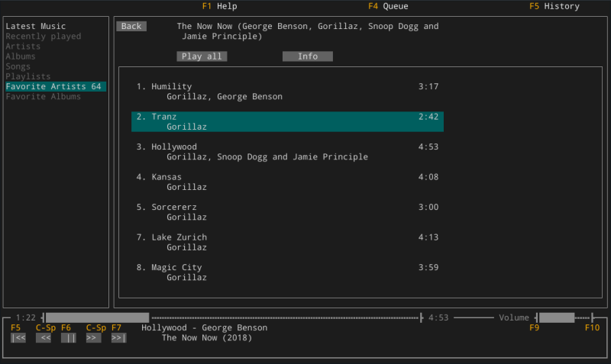
Task: Select track 2 Tranz
Action: (288, 121)
